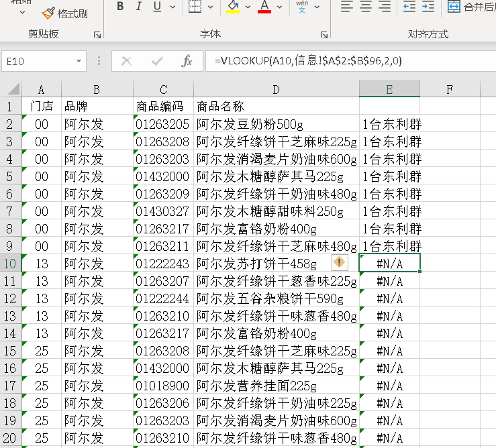Select column F header
496x448 pixels.
[x=450, y=89]
